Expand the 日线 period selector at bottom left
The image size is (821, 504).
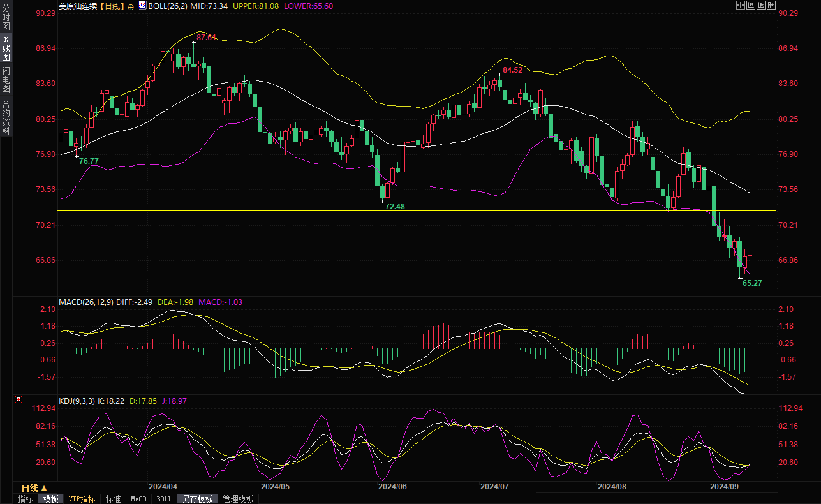click(34, 488)
